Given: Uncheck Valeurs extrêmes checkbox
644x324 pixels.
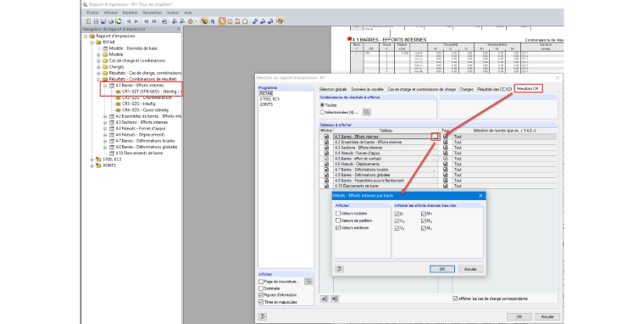Looking at the screenshot, I should pos(338,227).
